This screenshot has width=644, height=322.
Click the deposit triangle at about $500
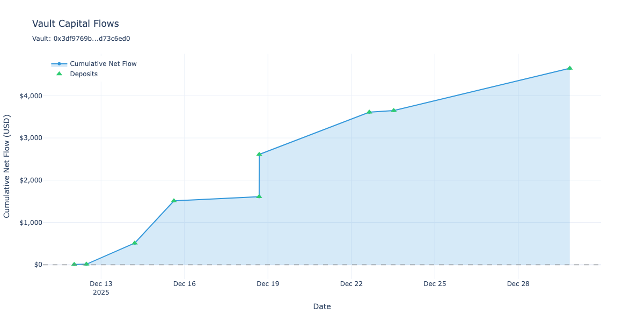click(x=135, y=243)
